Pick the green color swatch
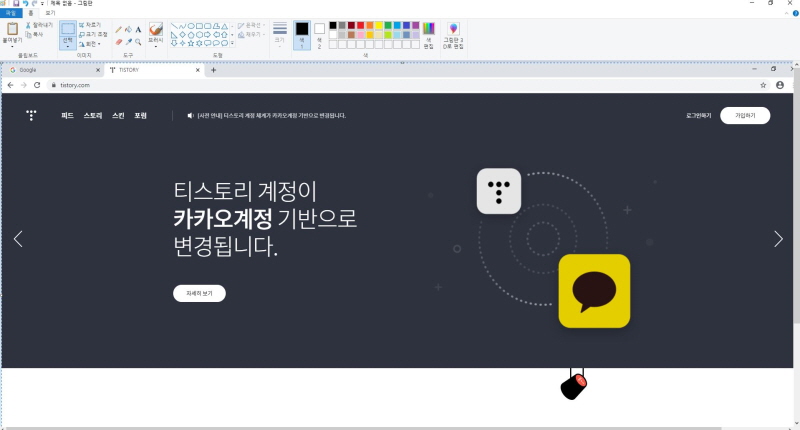This screenshot has height=430, width=800. click(x=388, y=26)
